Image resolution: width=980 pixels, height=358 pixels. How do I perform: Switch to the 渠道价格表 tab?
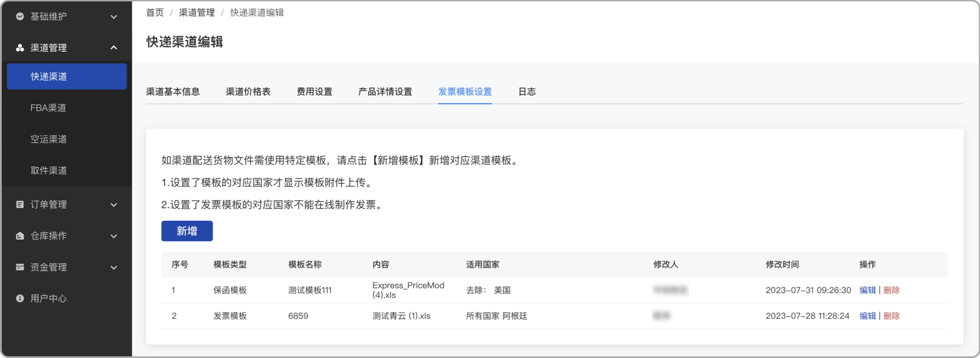tap(248, 92)
